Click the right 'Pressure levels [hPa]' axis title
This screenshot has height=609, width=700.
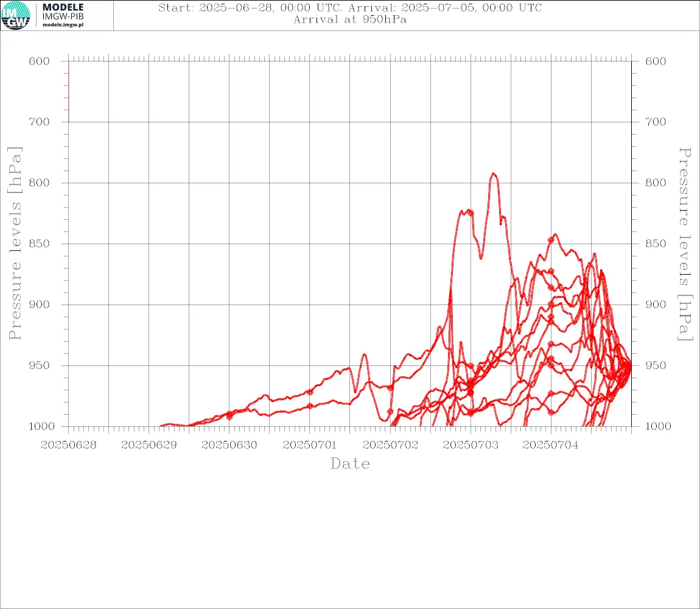pos(685,244)
